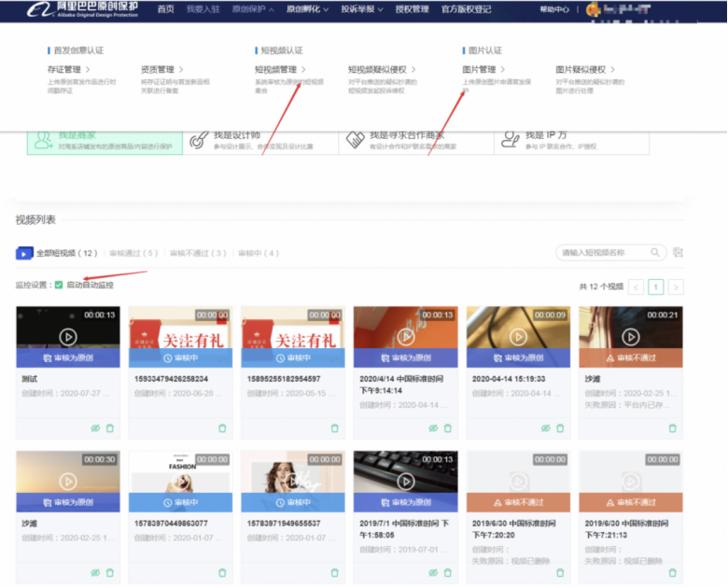Delete the 下午7:20:20 rejected video
This screenshot has width=728, height=588.
tap(560, 573)
